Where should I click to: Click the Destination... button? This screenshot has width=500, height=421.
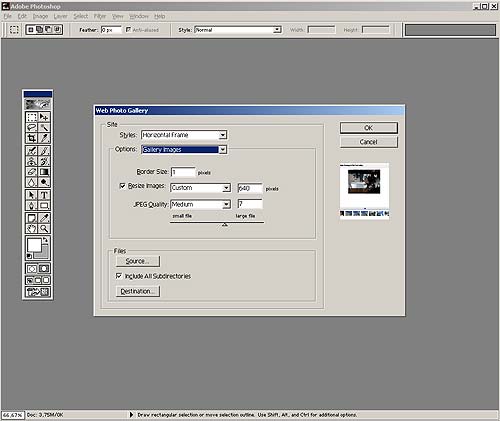coord(138,291)
